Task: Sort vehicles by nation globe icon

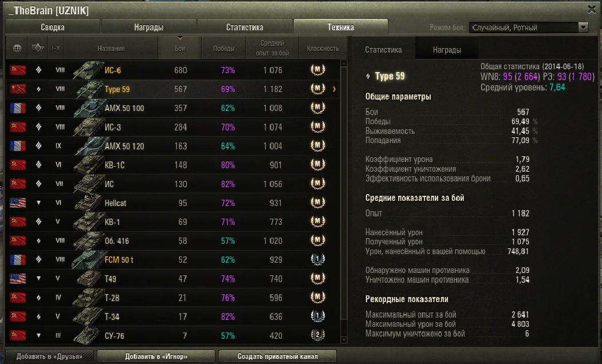Action: tap(17, 48)
